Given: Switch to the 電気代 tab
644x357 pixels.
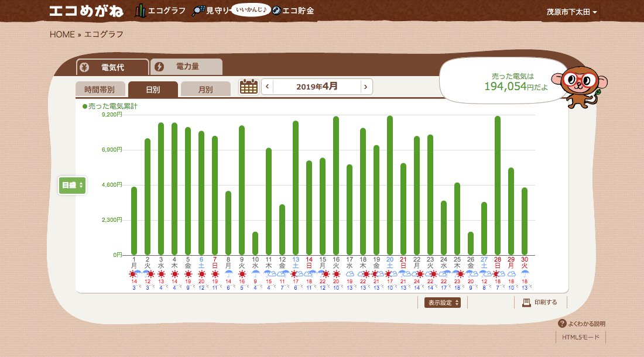Looking at the screenshot, I should pyautogui.click(x=112, y=67).
